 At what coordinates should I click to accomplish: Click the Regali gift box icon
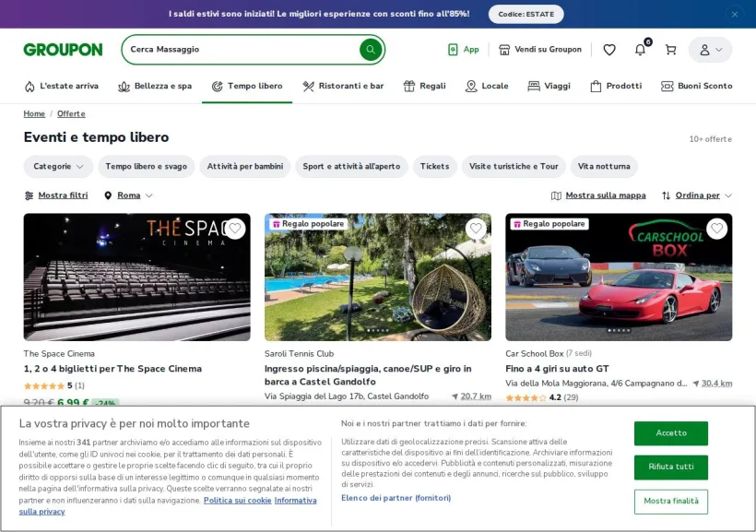coord(408,87)
